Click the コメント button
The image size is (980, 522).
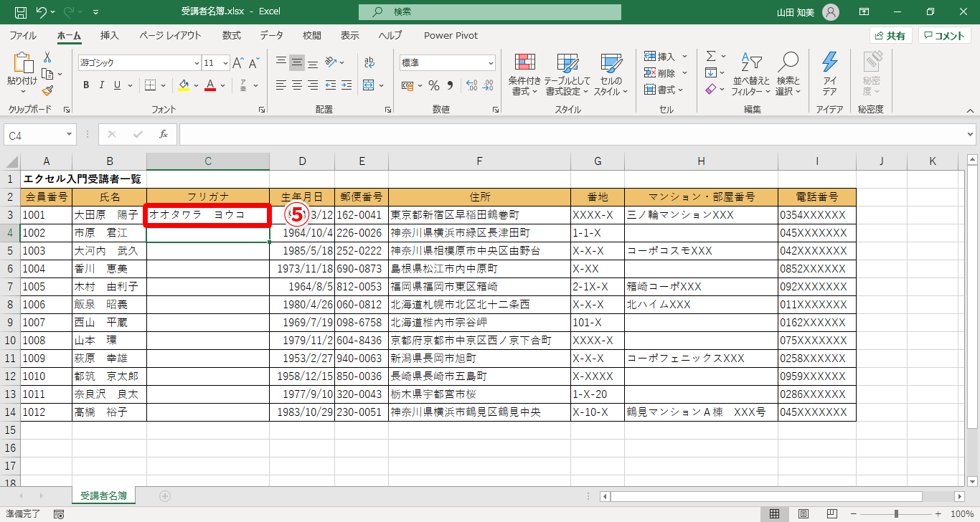(x=945, y=36)
